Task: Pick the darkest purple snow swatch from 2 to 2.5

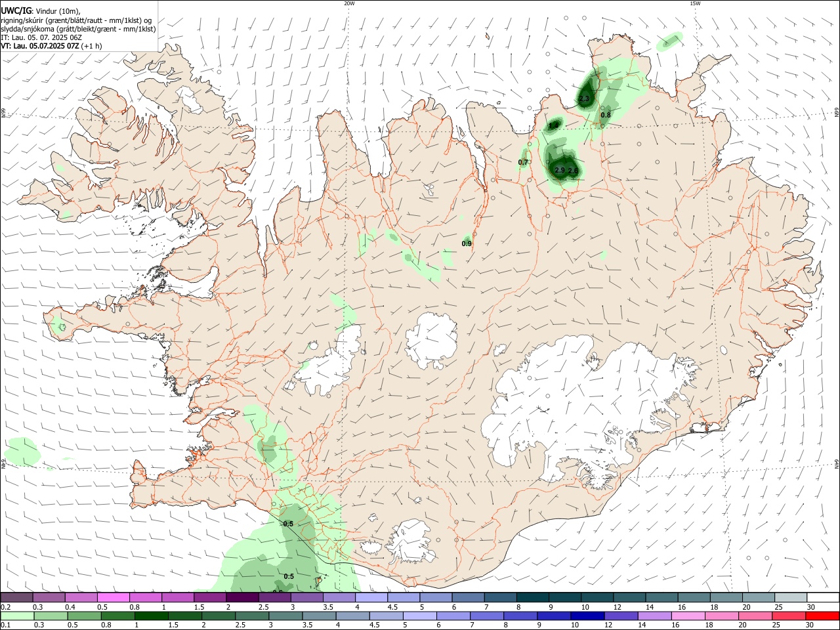Action: (x=242, y=597)
